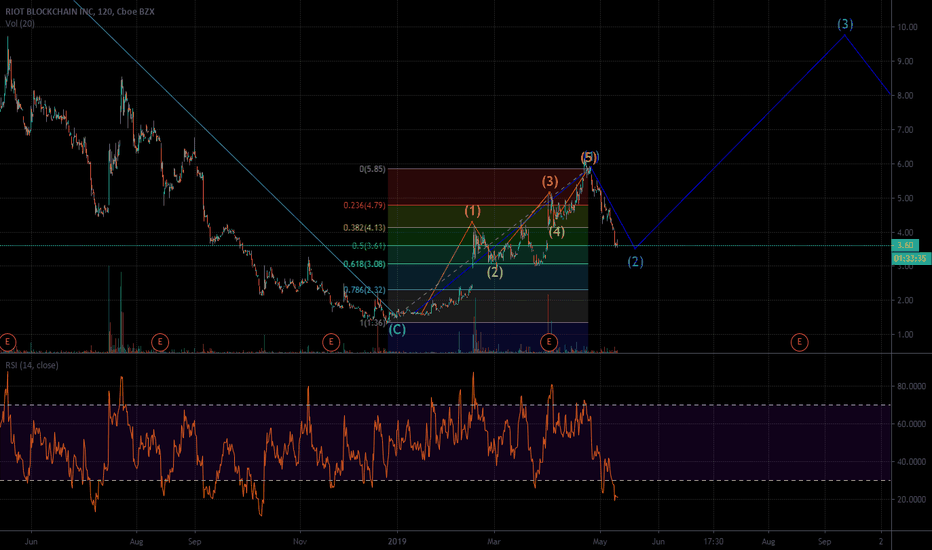The width and height of the screenshot is (932, 550).
Task: Click the blue (C) wave label
Action: (x=397, y=329)
